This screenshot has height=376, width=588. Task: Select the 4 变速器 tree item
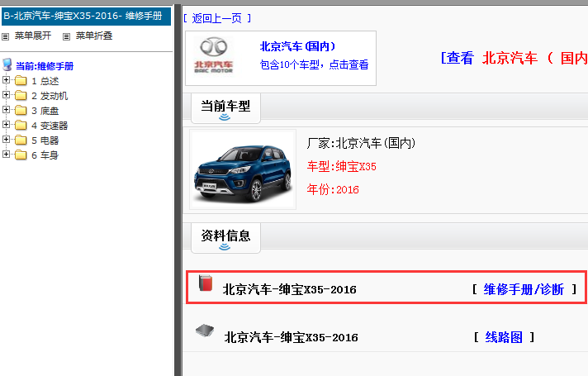[50, 126]
